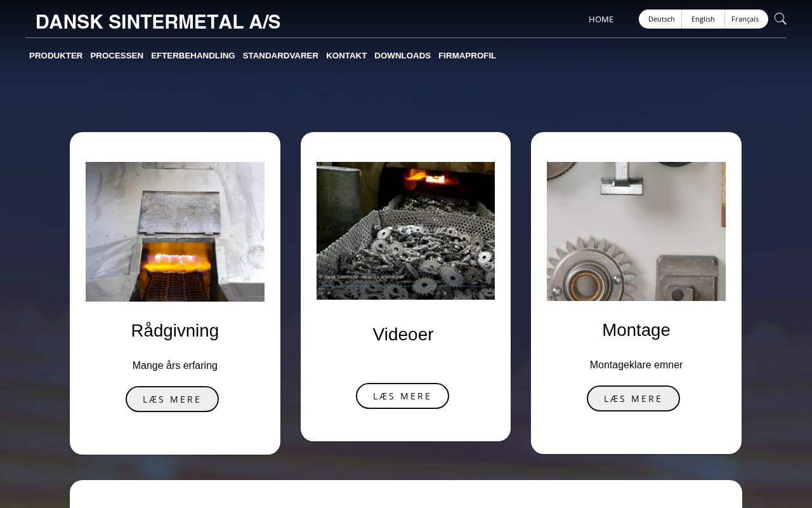The image size is (812, 508).
Task: Go to the HOME link
Action: coord(601,19)
